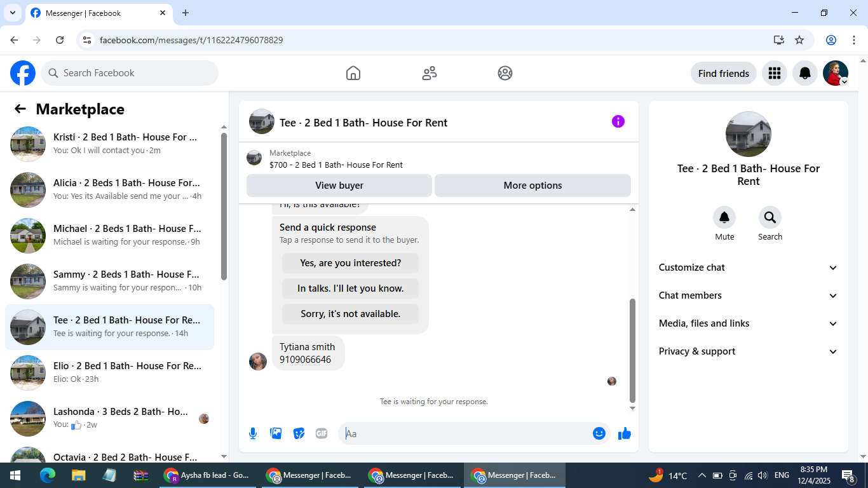
Task: Click the View buyer button
Action: (339, 186)
